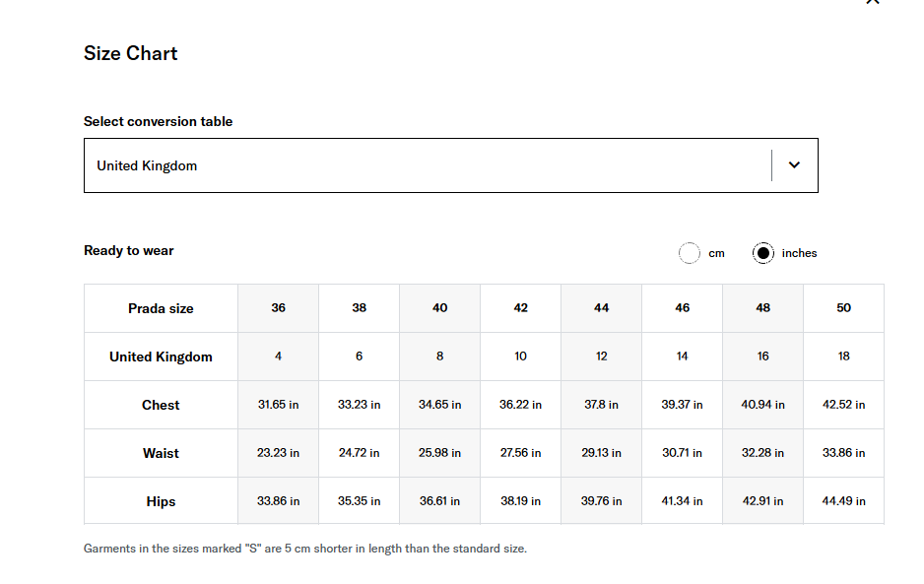Click chest value 31.65 in
The width and height of the screenshot is (924, 584).
point(278,405)
